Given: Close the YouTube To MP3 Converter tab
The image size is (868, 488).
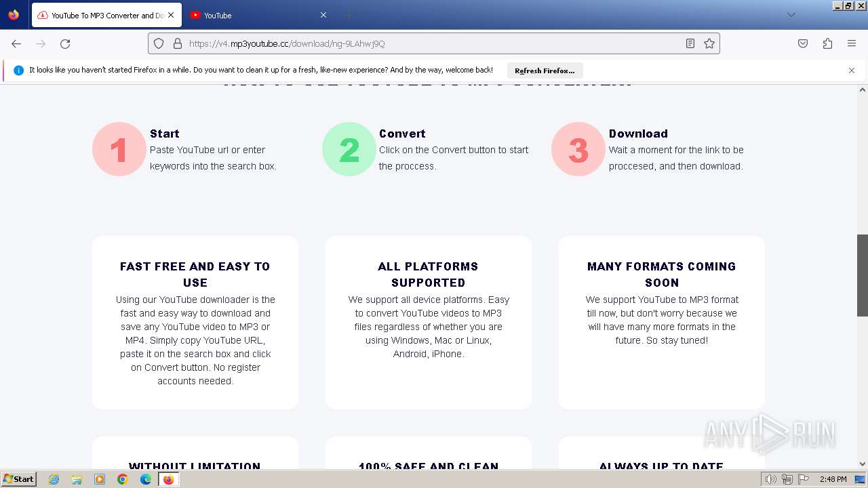Looking at the screenshot, I should (x=171, y=15).
